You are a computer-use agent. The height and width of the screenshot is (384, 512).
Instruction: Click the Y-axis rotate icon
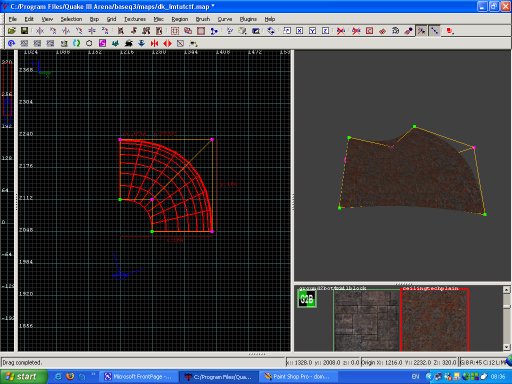(x=79, y=31)
